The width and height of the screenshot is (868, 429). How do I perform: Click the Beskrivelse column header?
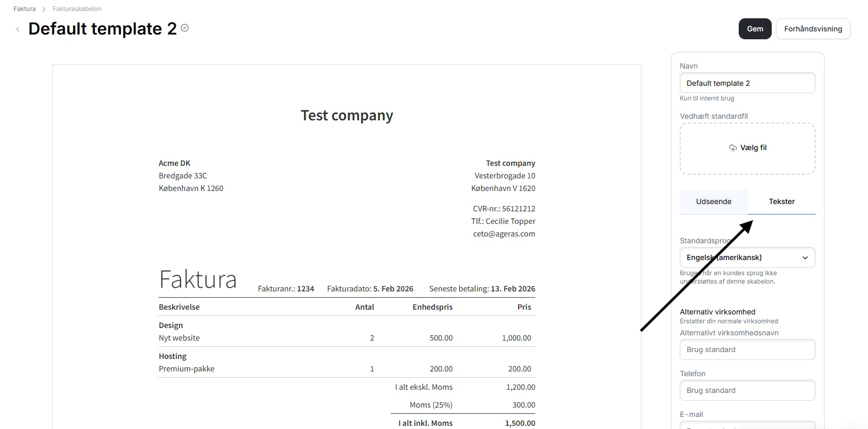point(179,307)
